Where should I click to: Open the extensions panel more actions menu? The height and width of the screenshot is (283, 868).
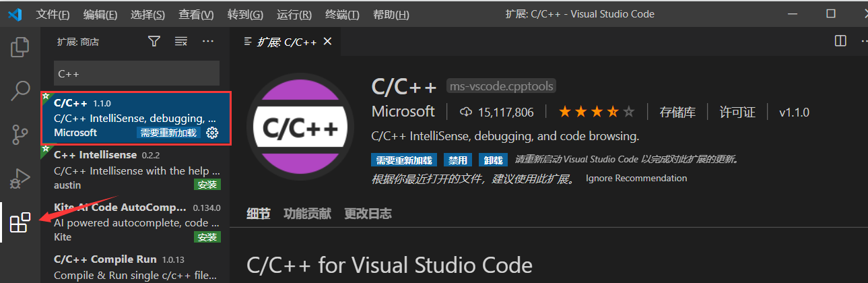[207, 42]
